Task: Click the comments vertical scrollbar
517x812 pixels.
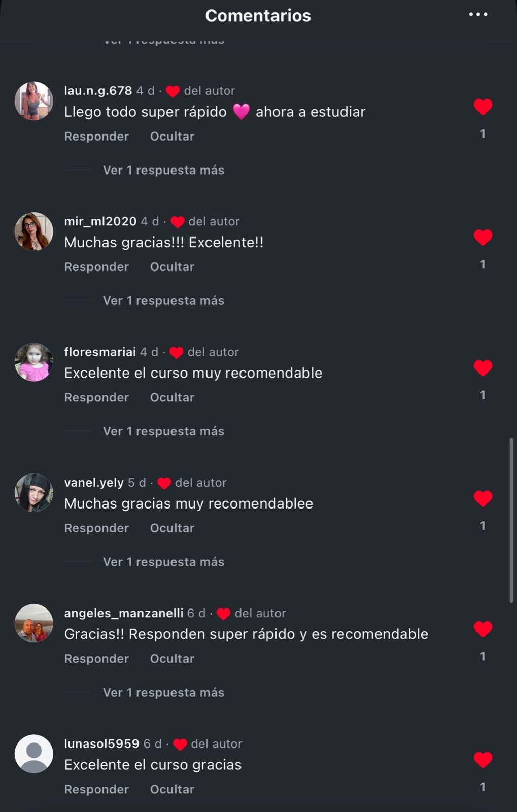Action: tap(511, 521)
